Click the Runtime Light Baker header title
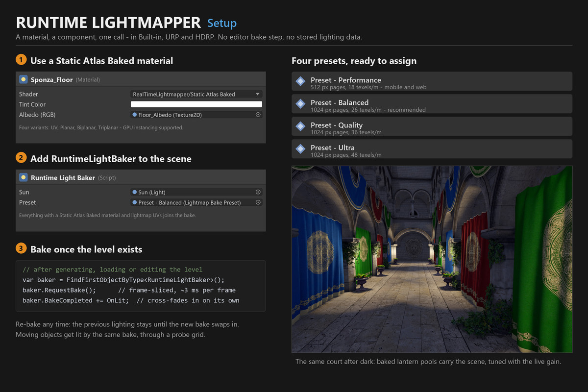Image resolution: width=588 pixels, height=392 pixels. click(63, 177)
